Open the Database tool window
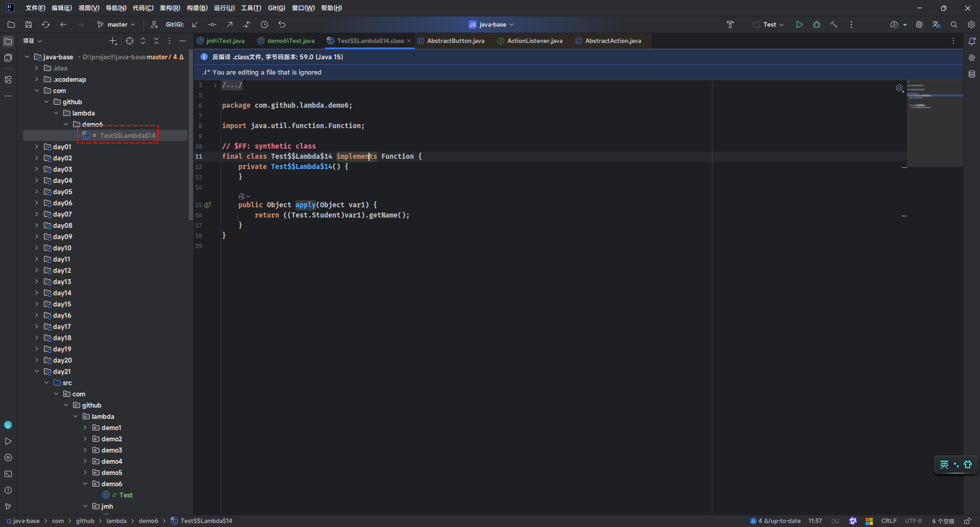 pyautogui.click(x=972, y=75)
